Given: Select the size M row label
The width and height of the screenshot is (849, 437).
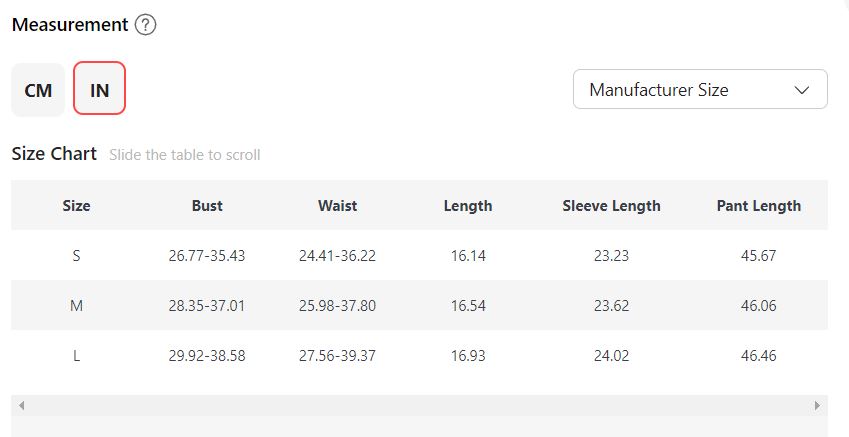Looking at the screenshot, I should (x=76, y=305).
